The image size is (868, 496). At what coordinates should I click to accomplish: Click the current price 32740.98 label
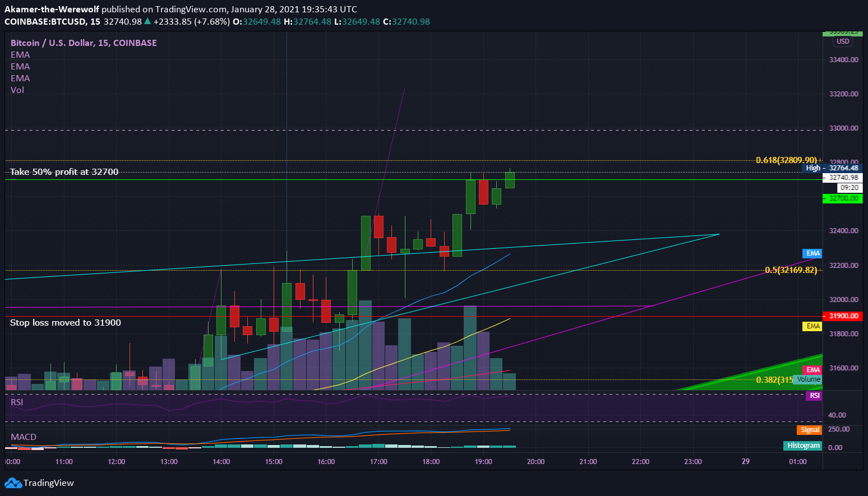842,178
